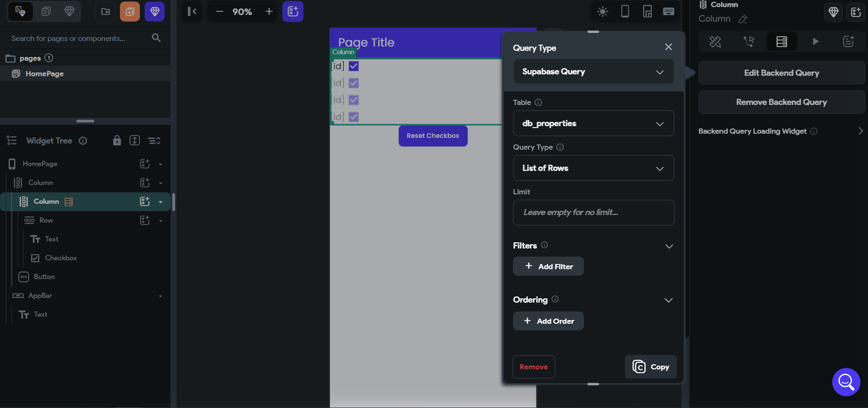The width and height of the screenshot is (868, 408).
Task: Switch to the documentation notes tab
Action: [x=848, y=41]
